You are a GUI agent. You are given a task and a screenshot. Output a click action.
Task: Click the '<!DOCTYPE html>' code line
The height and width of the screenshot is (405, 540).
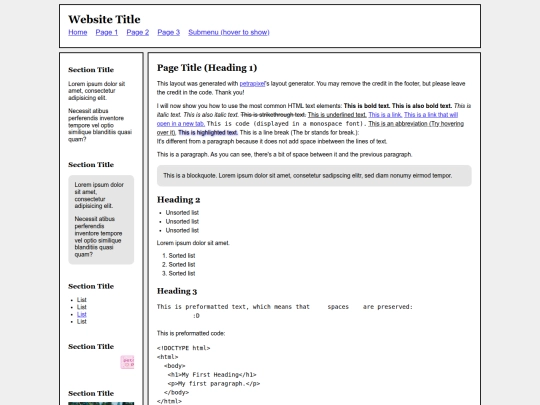pos(184,348)
